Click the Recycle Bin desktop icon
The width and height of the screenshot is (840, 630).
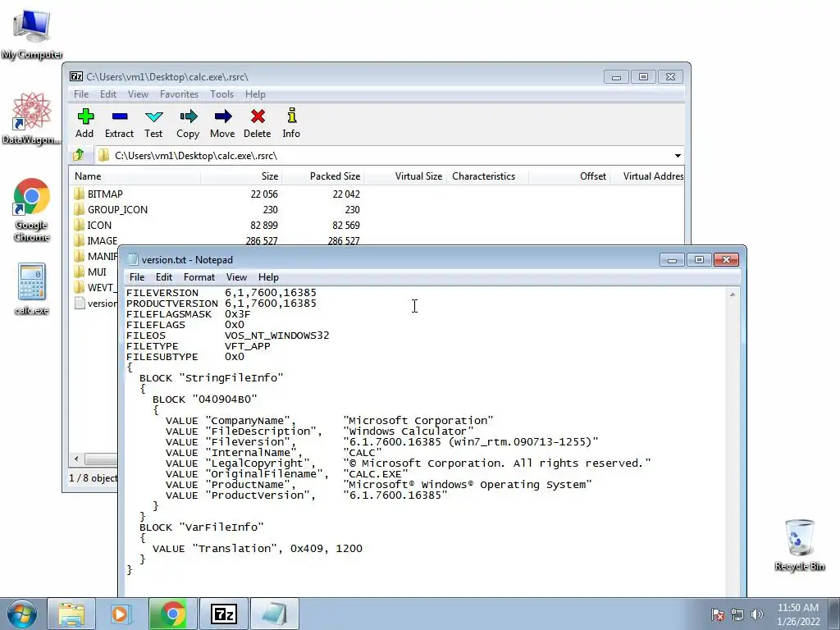click(799, 546)
